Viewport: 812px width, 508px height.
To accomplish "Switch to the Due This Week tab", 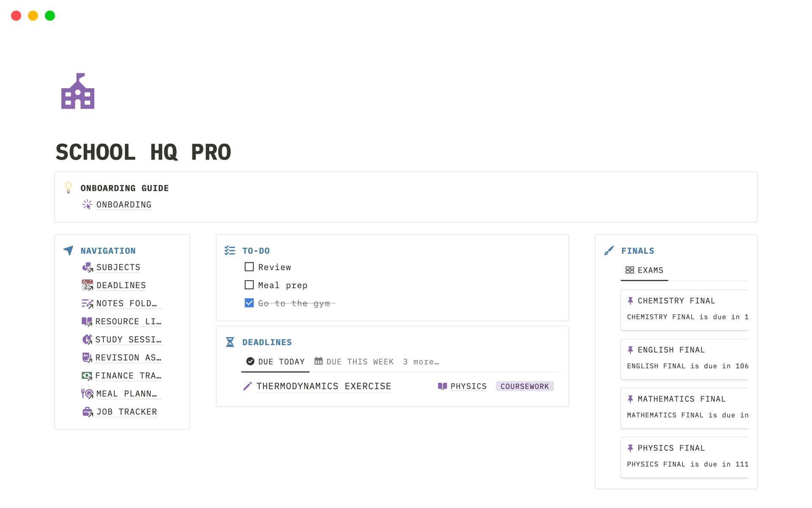I will pos(354,362).
